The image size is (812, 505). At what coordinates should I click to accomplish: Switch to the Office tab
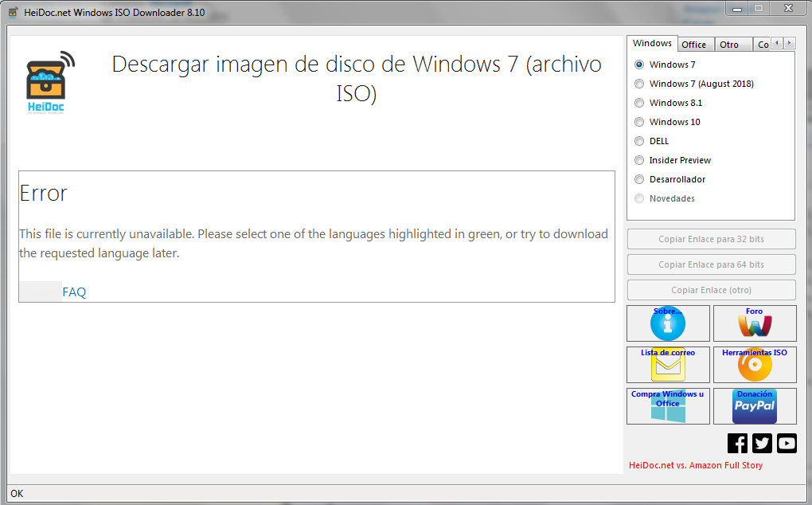click(696, 45)
